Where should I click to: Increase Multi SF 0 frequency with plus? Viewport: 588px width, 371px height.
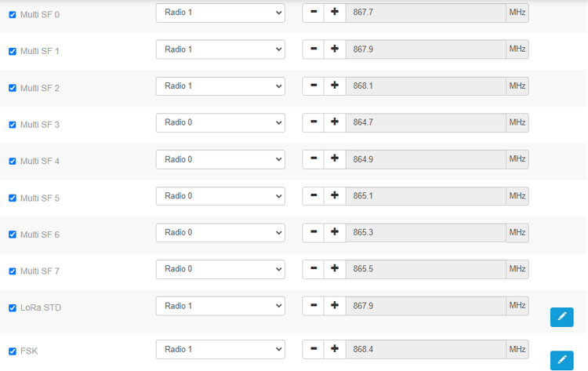click(x=335, y=13)
